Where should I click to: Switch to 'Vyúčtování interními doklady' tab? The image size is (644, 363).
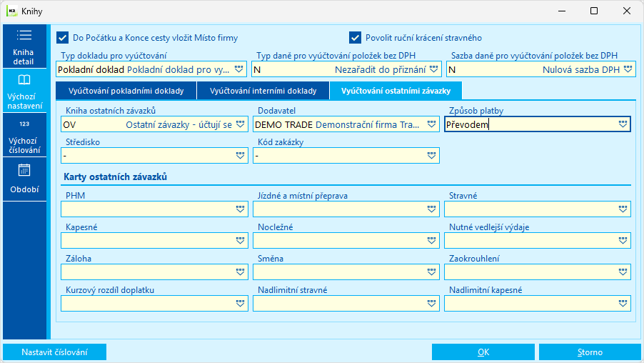tap(263, 91)
